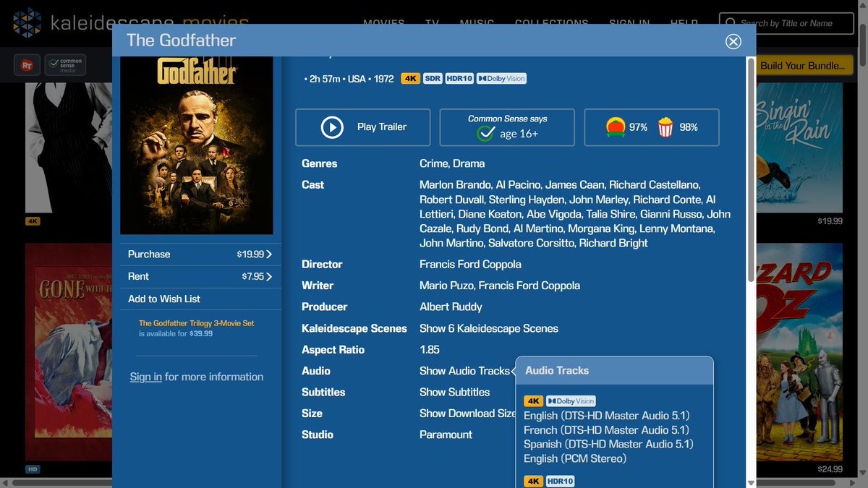The image size is (868, 488).
Task: Click the Drama genre link
Action: pyautogui.click(x=469, y=163)
